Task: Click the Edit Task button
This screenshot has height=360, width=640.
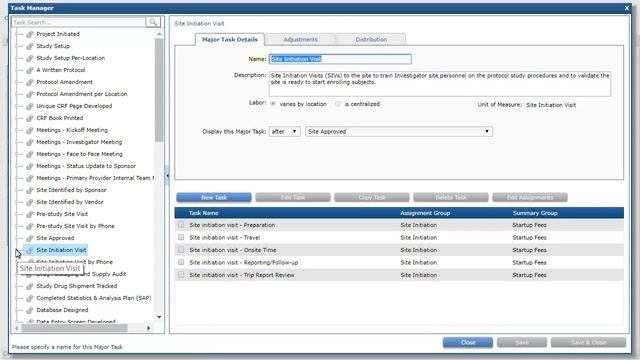Action: 293,198
